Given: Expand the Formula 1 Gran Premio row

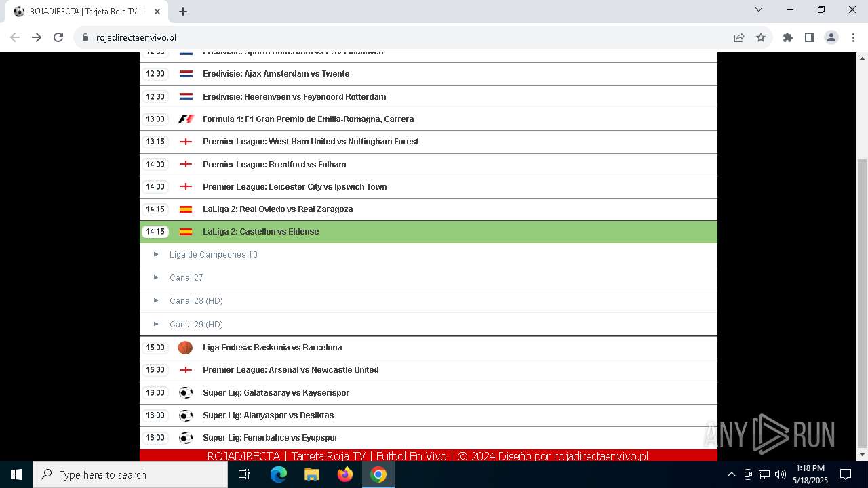Looking at the screenshot, I should (x=429, y=119).
